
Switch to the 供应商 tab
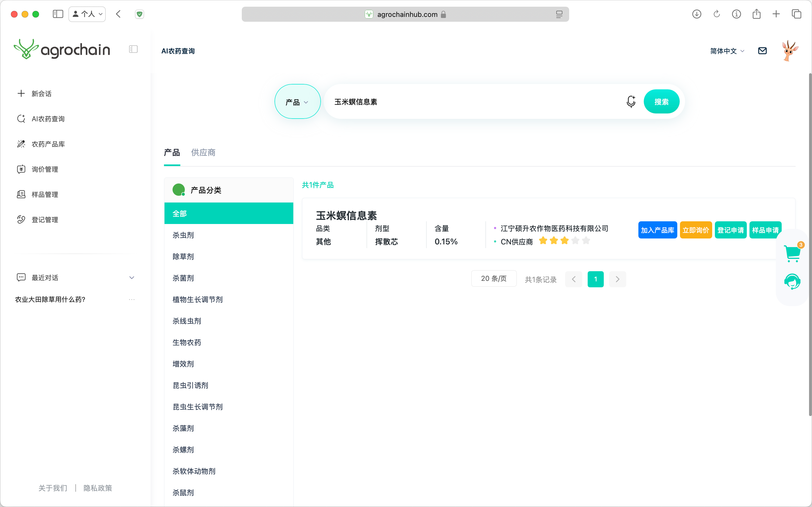[x=203, y=153]
